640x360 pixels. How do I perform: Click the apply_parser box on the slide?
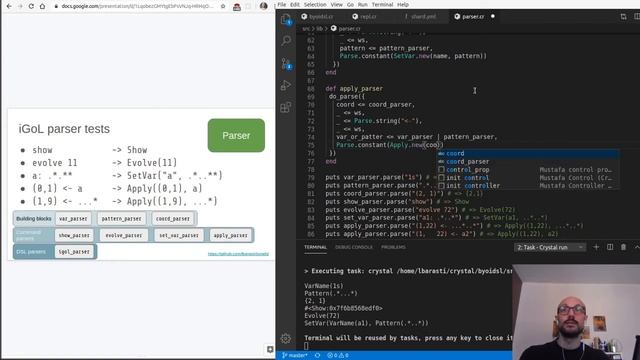pyautogui.click(x=231, y=235)
